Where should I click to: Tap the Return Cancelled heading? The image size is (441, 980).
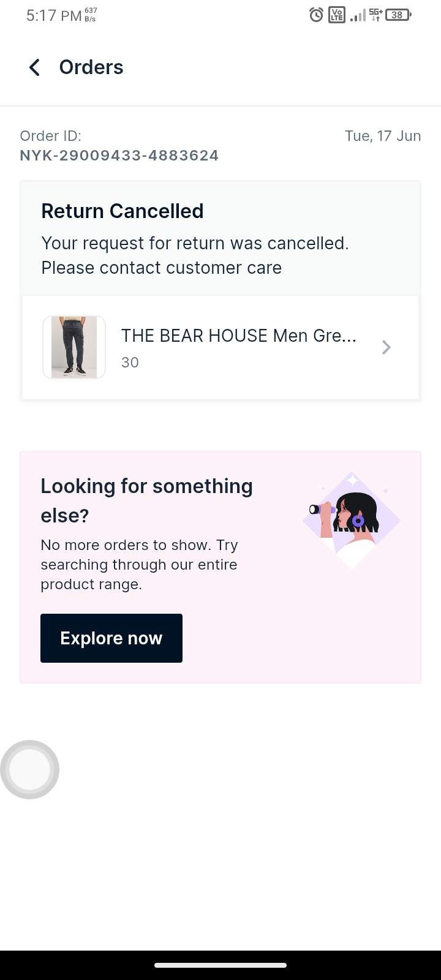coord(123,211)
